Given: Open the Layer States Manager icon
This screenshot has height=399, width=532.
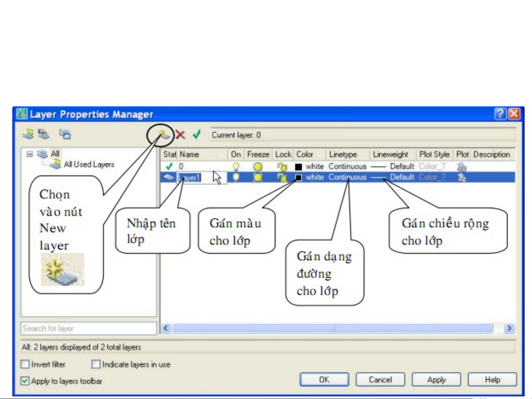Looking at the screenshot, I should (65, 134).
